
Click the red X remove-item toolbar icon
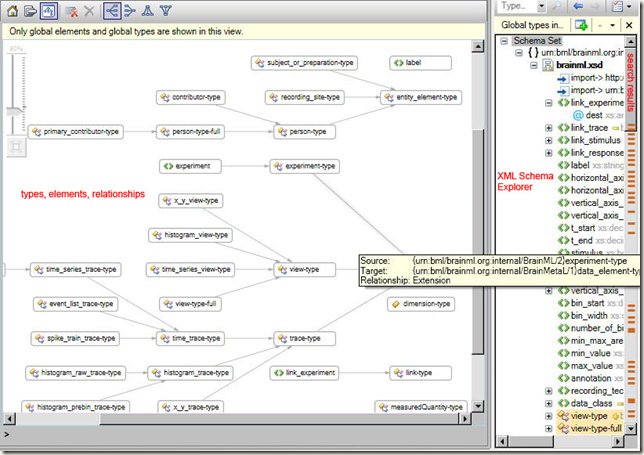coord(70,11)
